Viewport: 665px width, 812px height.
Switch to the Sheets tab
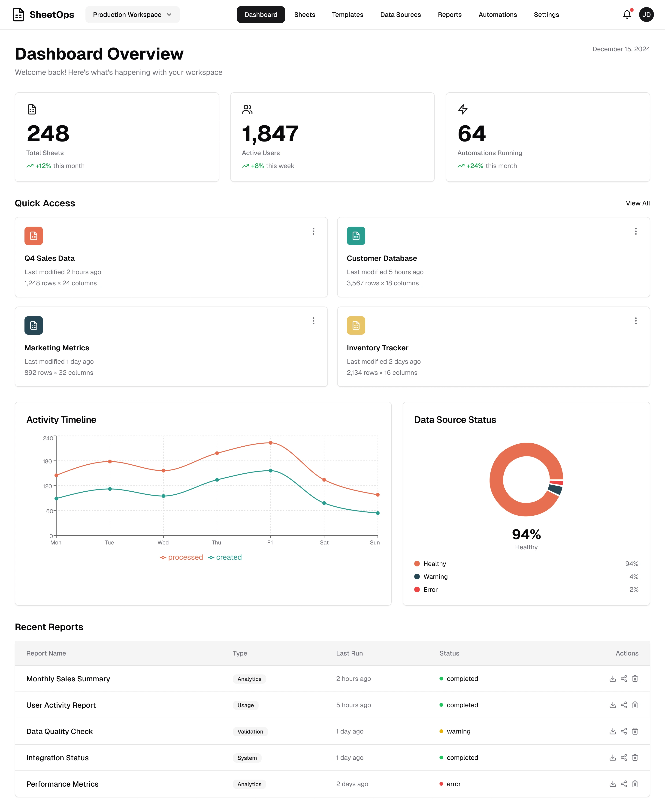point(305,15)
